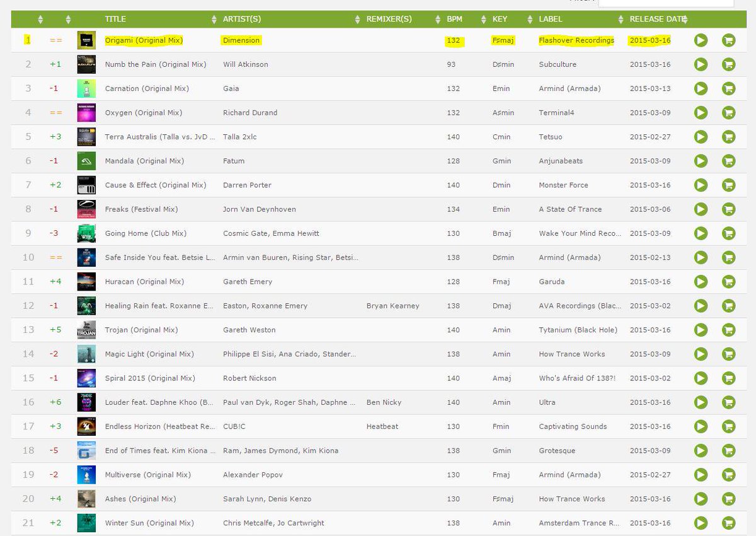Add Huracan (Original Mix) to cart

[728, 281]
